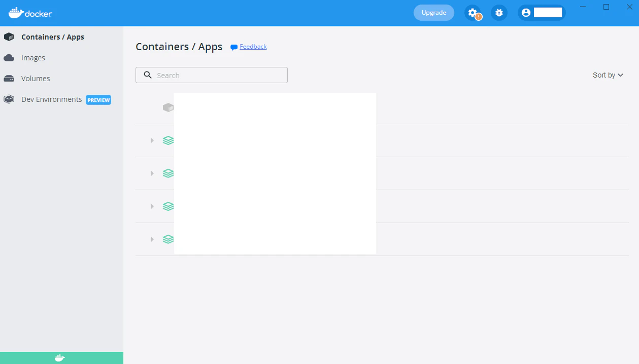Click the gray single-container icon in list
The height and width of the screenshot is (364, 639).
[168, 107]
